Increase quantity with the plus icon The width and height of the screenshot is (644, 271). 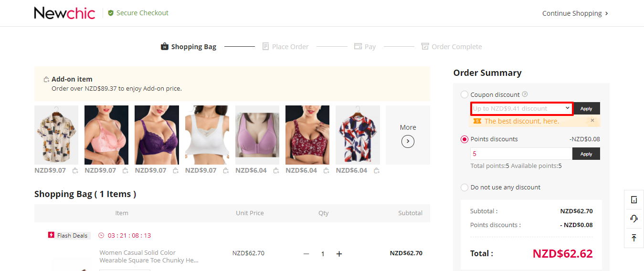coord(339,254)
